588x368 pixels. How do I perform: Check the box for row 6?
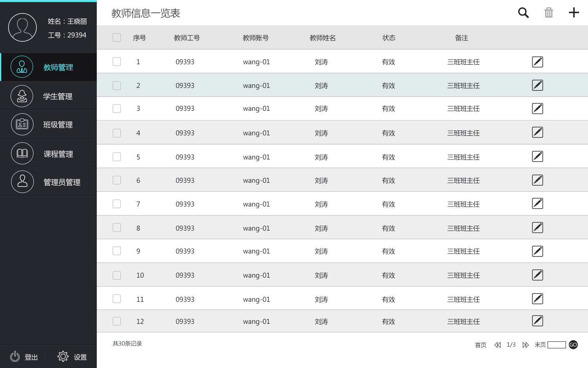[117, 180]
